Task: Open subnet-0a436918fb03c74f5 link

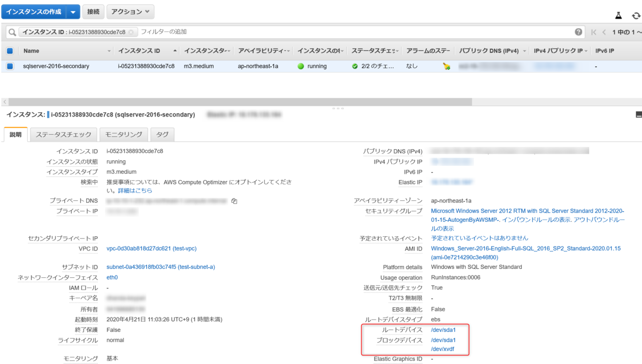Action: (x=160, y=267)
